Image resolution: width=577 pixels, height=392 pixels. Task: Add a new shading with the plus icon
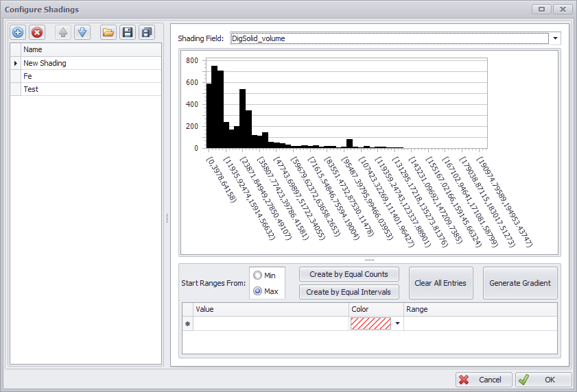click(18, 32)
